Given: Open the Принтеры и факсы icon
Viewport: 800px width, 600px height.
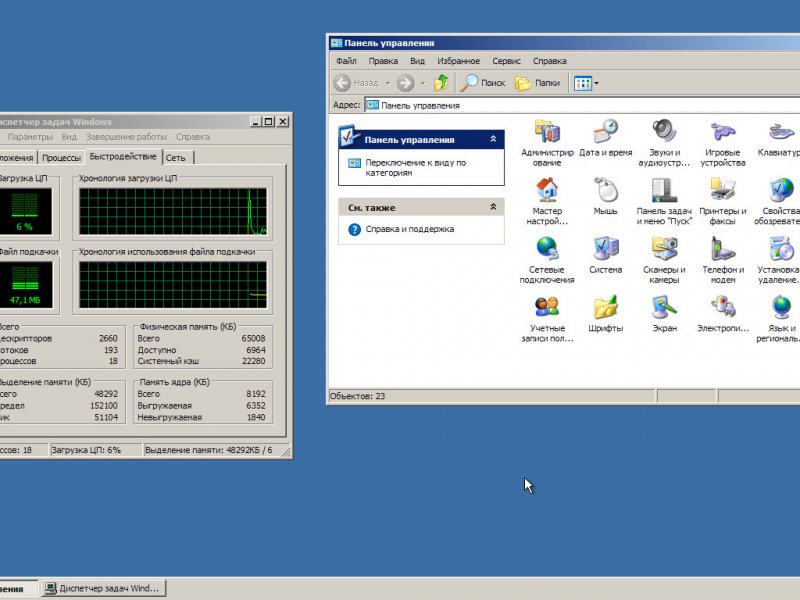Looking at the screenshot, I should coord(723,190).
